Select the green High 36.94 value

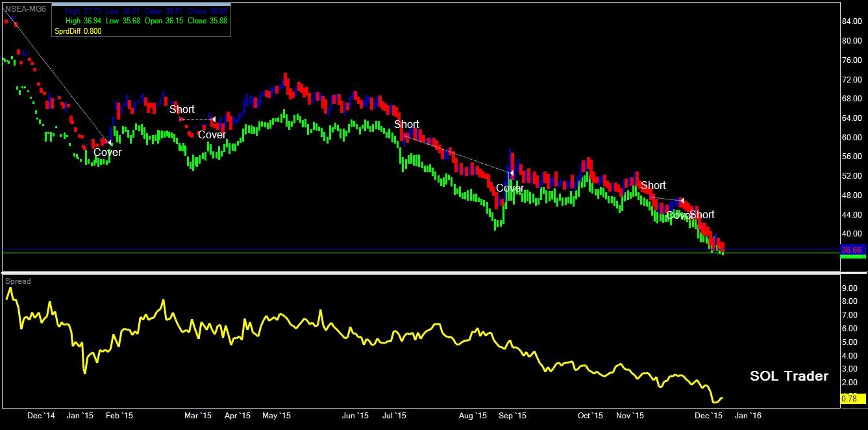[x=84, y=21]
